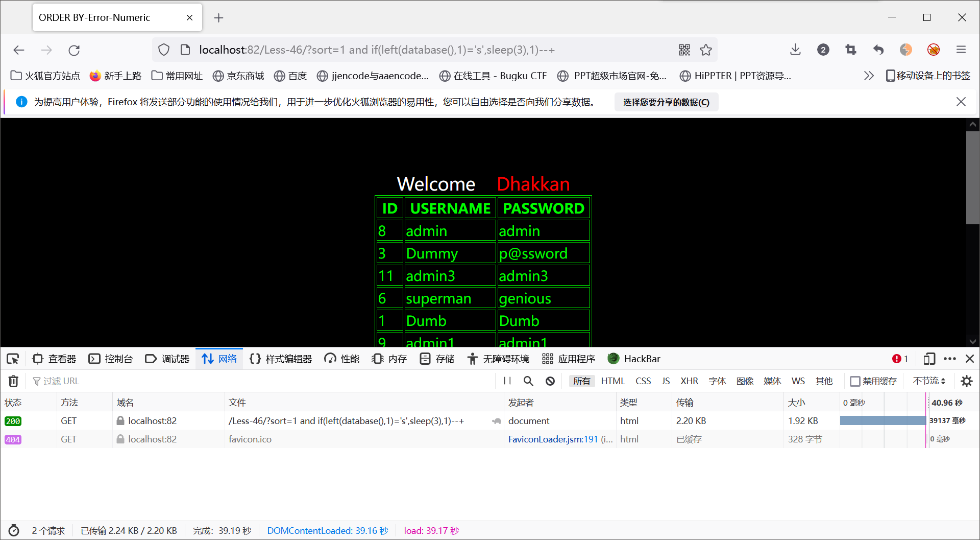980x540 pixels.
Task: Switch to the 存储 DevTools tab
Action: (436, 359)
